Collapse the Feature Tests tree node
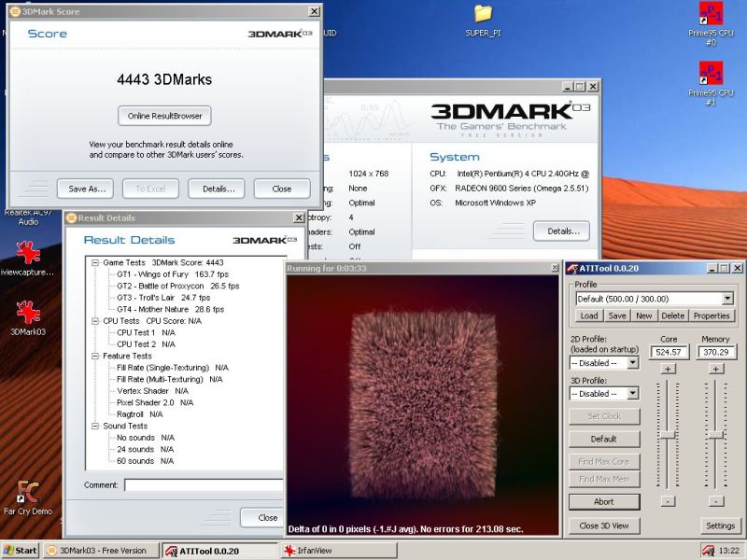Viewport: 747px width, 560px height. [96, 357]
